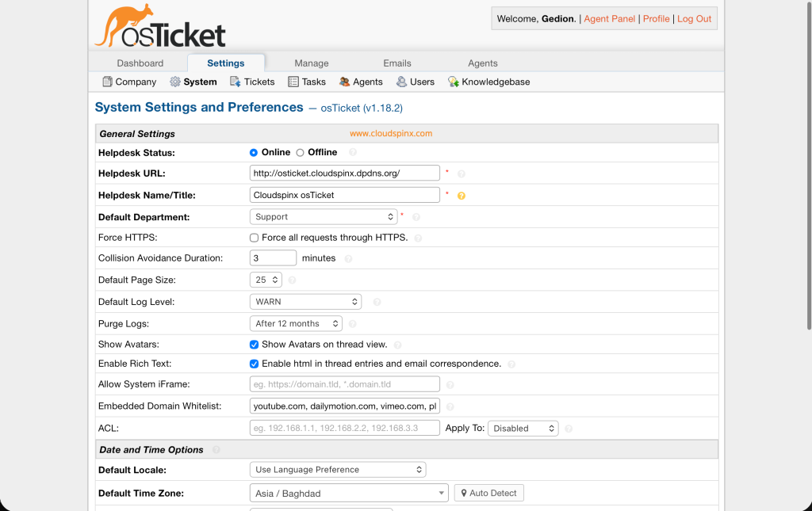This screenshot has width=812, height=511.
Task: Click the Auto Detect time zone button
Action: pyautogui.click(x=488, y=492)
